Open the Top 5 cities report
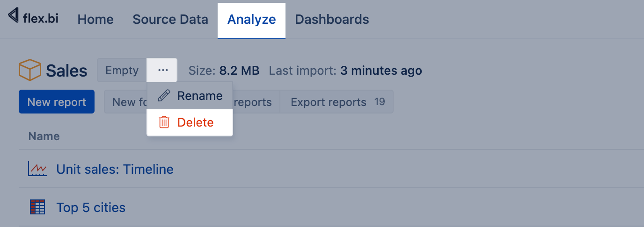644x227 pixels. (91, 207)
